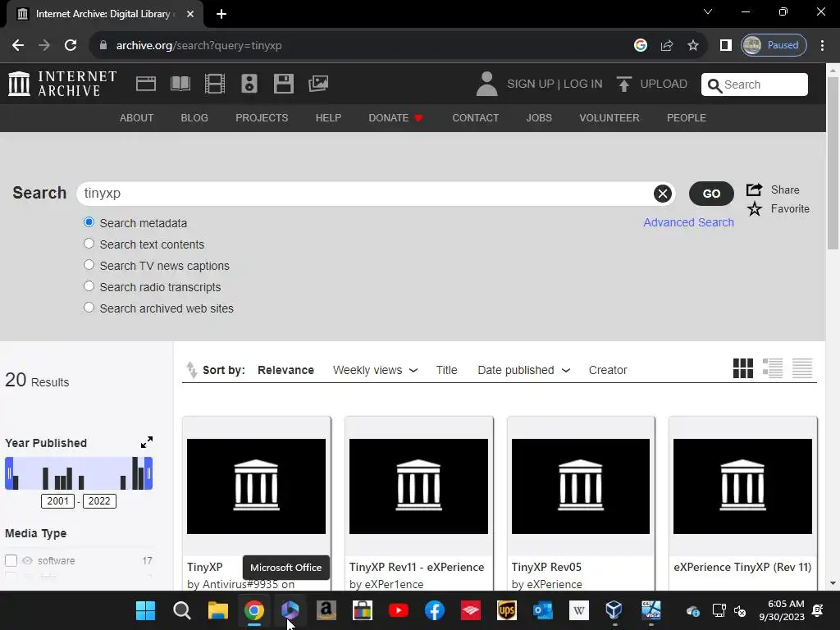Open the VOLUNTEER menu item

click(609, 118)
